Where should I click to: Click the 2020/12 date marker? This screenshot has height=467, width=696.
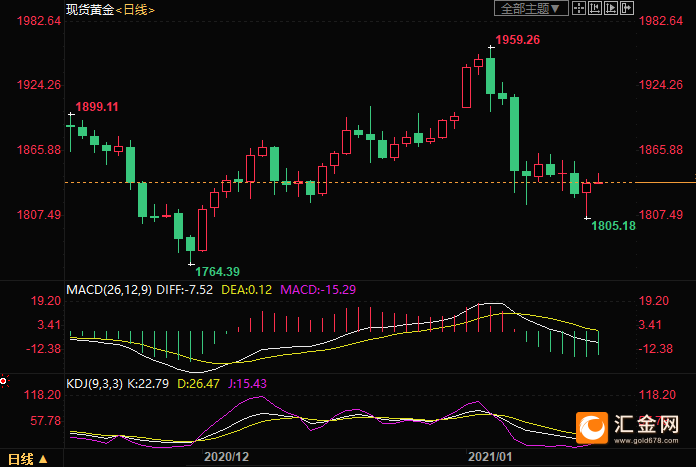coord(226,457)
